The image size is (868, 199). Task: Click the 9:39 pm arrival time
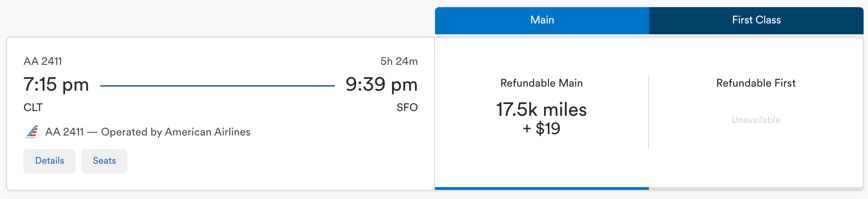click(x=381, y=85)
